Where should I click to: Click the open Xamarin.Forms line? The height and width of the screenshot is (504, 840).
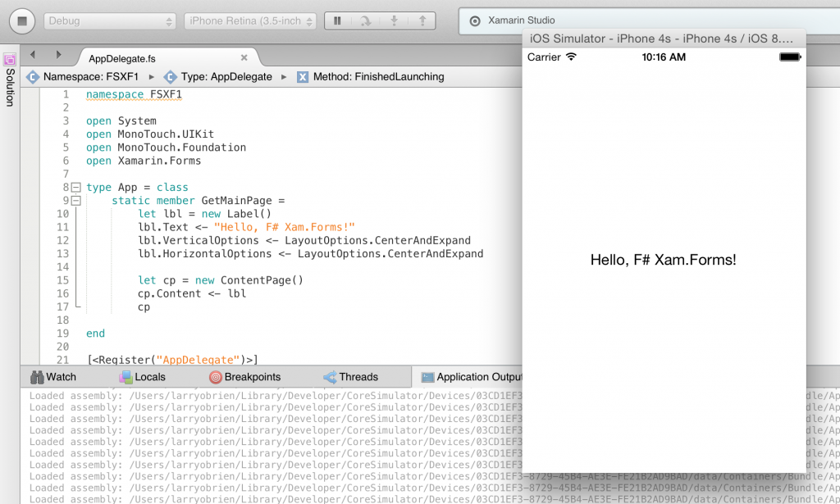(144, 161)
